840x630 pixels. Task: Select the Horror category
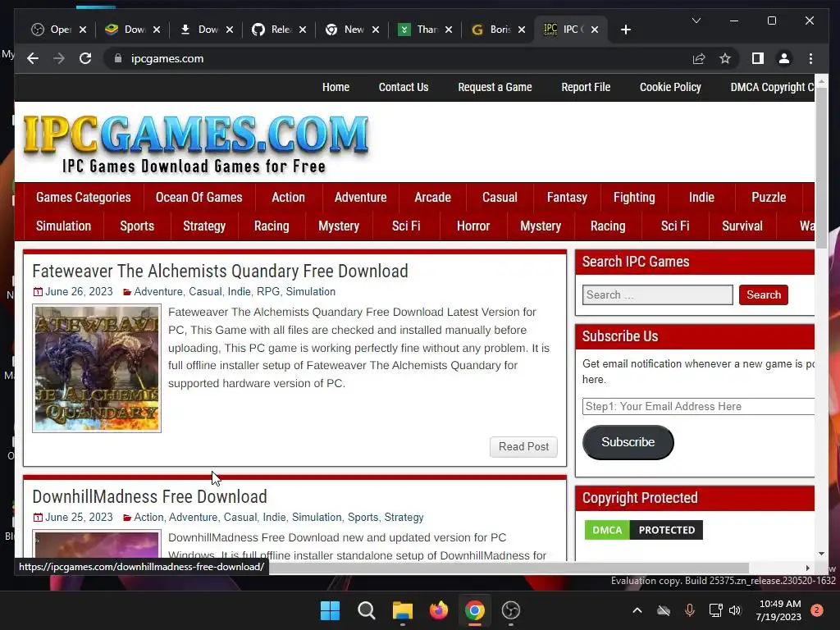pos(473,226)
